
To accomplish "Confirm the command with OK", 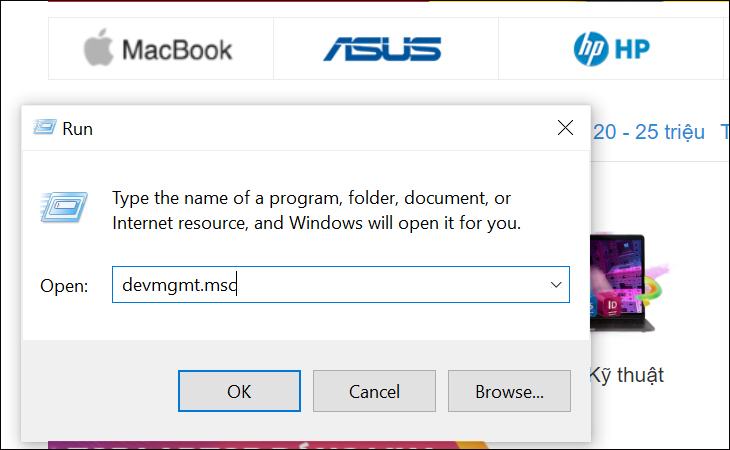I will (x=239, y=391).
